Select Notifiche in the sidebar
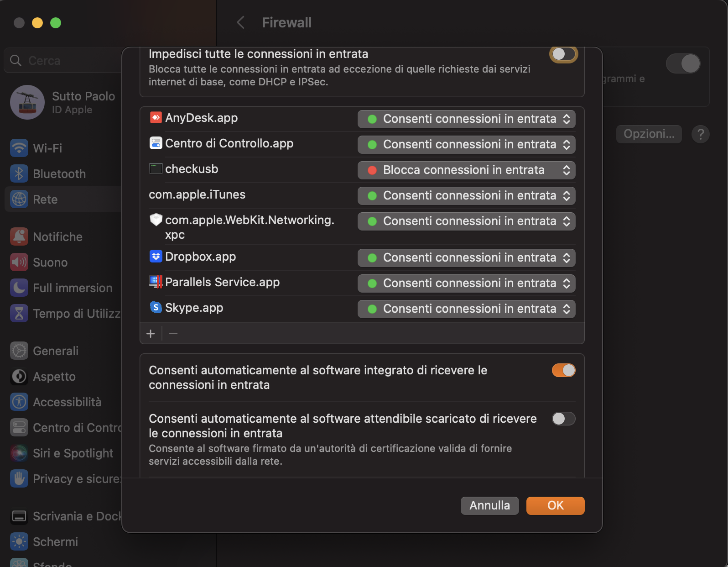This screenshot has width=728, height=567. click(x=57, y=237)
